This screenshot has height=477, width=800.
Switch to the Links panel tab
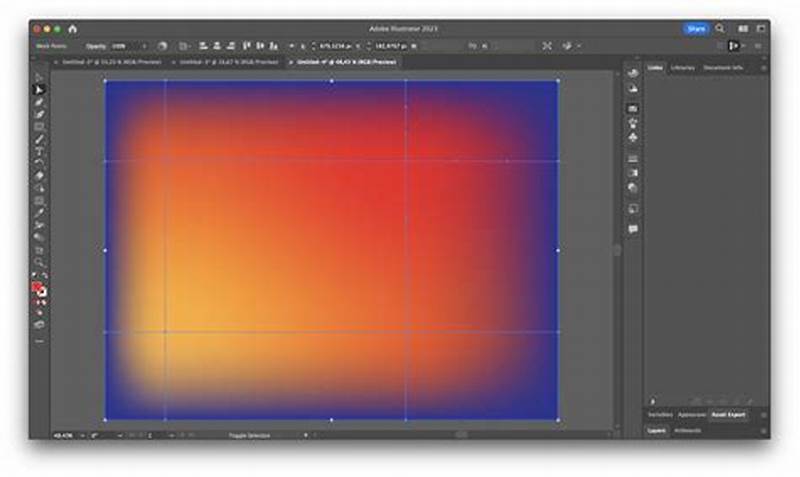[655, 68]
